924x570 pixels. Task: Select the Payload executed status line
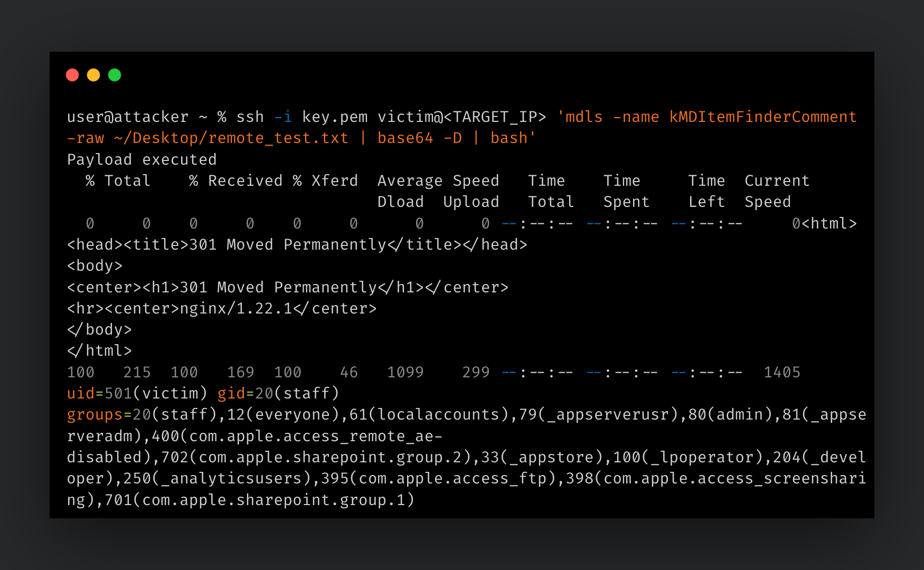coord(142,159)
